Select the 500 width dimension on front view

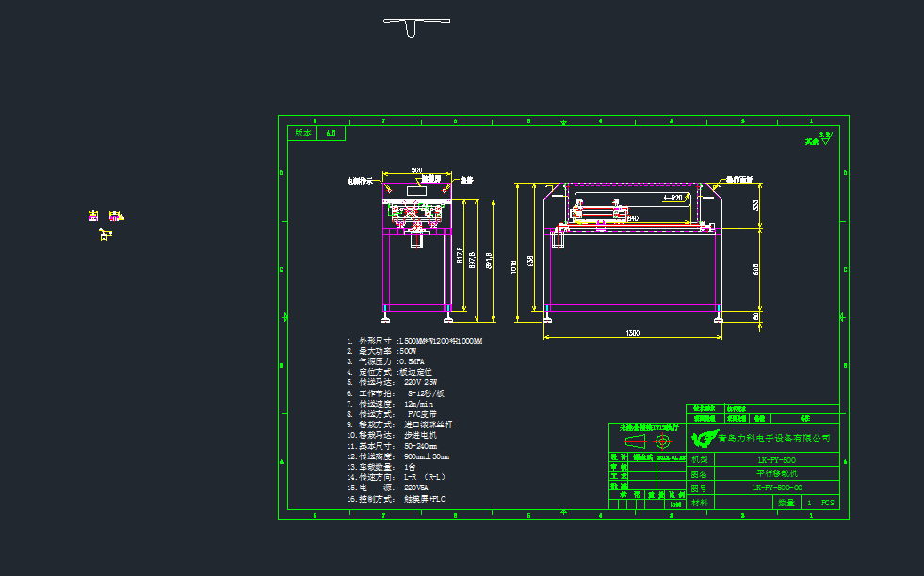pyautogui.click(x=415, y=170)
